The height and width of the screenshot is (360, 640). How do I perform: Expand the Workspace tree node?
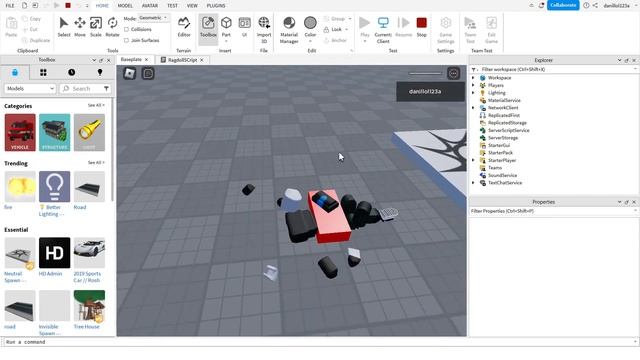point(473,78)
